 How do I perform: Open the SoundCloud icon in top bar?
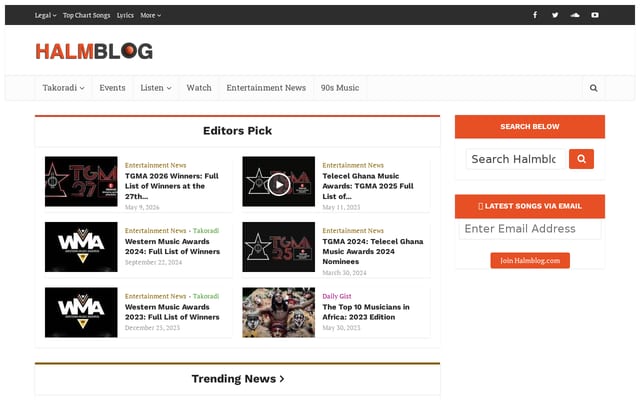click(575, 15)
